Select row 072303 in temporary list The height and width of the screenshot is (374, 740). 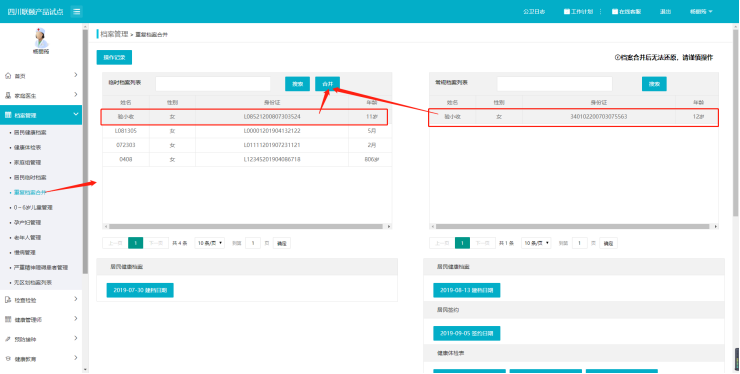pyautogui.click(x=247, y=145)
